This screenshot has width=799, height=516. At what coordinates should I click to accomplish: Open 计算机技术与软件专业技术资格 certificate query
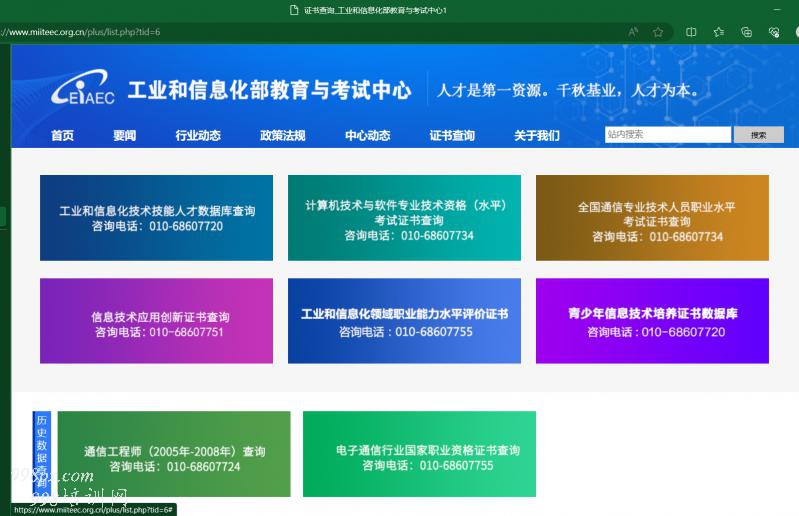point(404,218)
